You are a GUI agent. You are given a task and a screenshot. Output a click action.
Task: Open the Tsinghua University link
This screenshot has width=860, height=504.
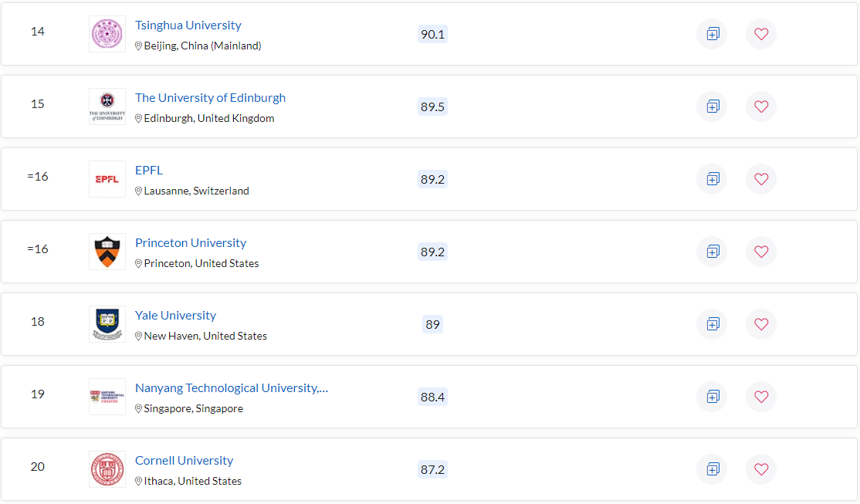tap(188, 25)
